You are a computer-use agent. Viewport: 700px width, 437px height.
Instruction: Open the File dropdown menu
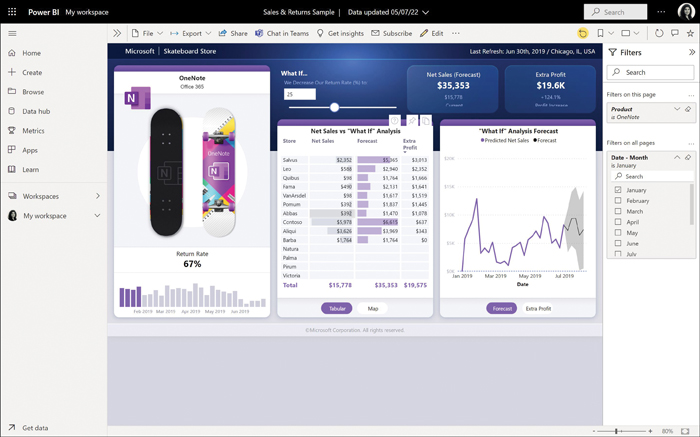click(147, 33)
